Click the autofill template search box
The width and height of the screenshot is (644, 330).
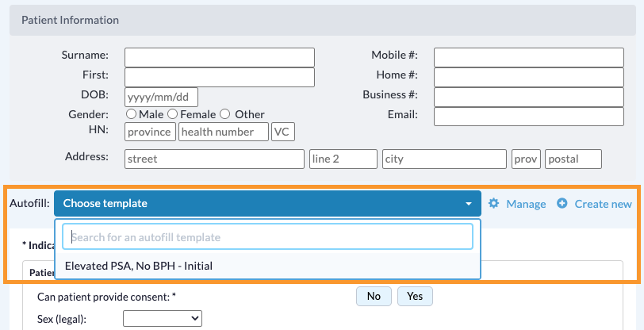(267, 236)
